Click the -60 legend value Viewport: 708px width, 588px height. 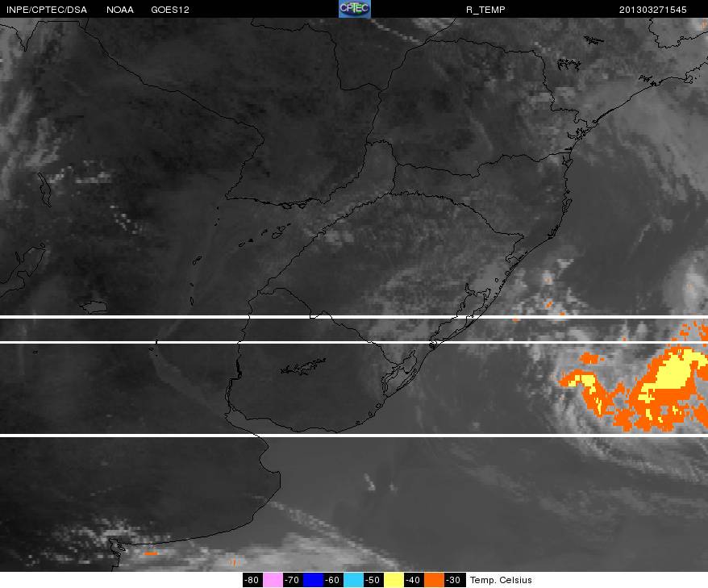tap(333, 580)
